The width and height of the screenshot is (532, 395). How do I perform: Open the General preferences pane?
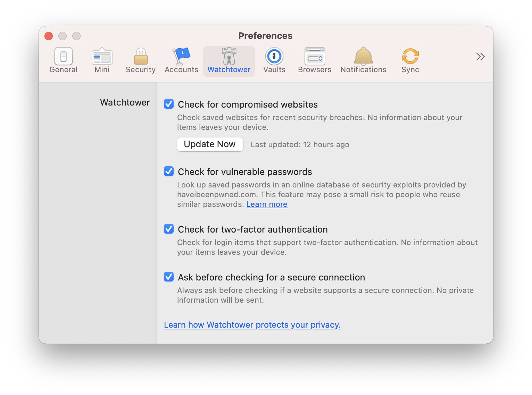63,61
